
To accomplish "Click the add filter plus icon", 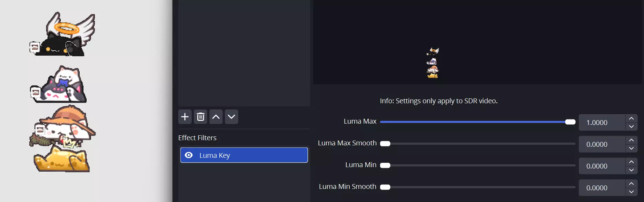I will tap(185, 117).
